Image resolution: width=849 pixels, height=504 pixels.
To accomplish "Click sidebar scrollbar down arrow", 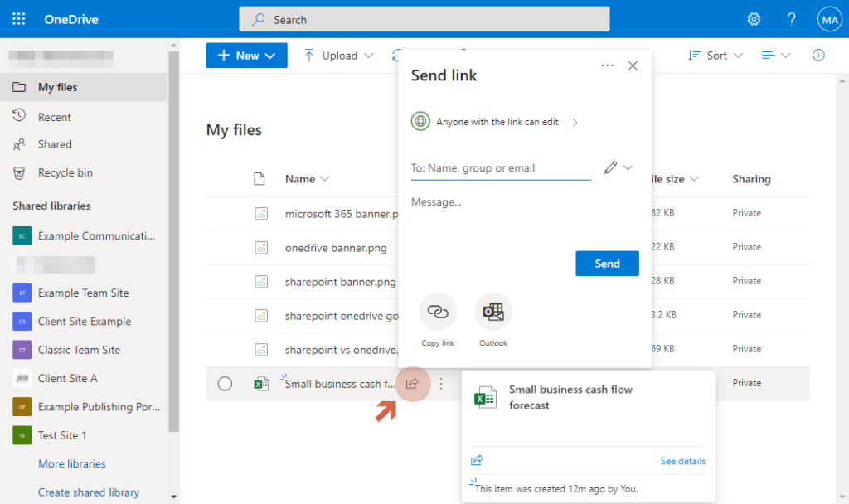I will pos(173,497).
